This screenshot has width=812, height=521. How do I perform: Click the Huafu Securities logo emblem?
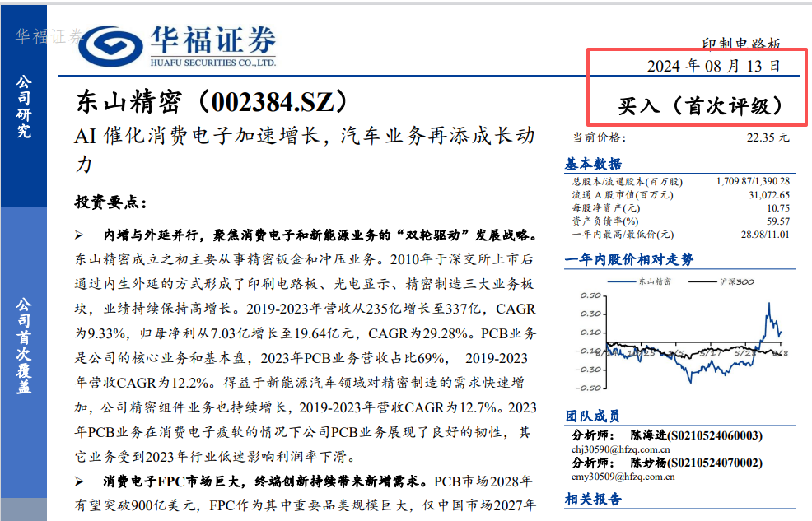111,46
